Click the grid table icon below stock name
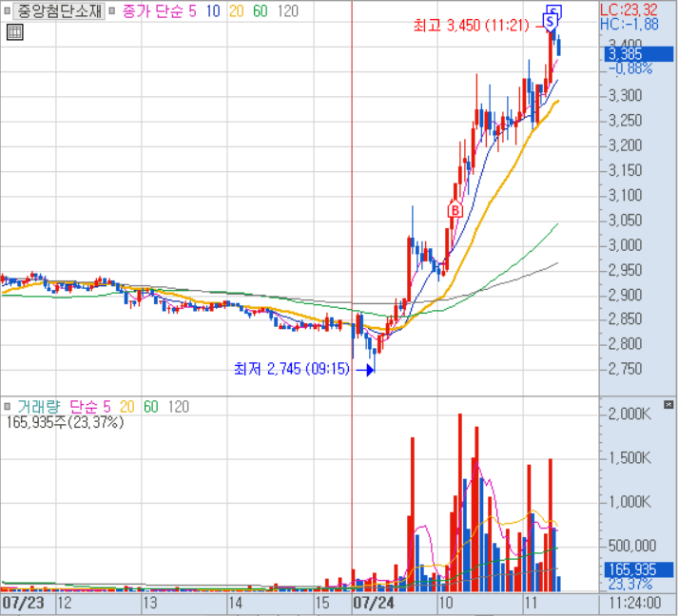Image resolution: width=678 pixels, height=616 pixels. tap(14, 32)
